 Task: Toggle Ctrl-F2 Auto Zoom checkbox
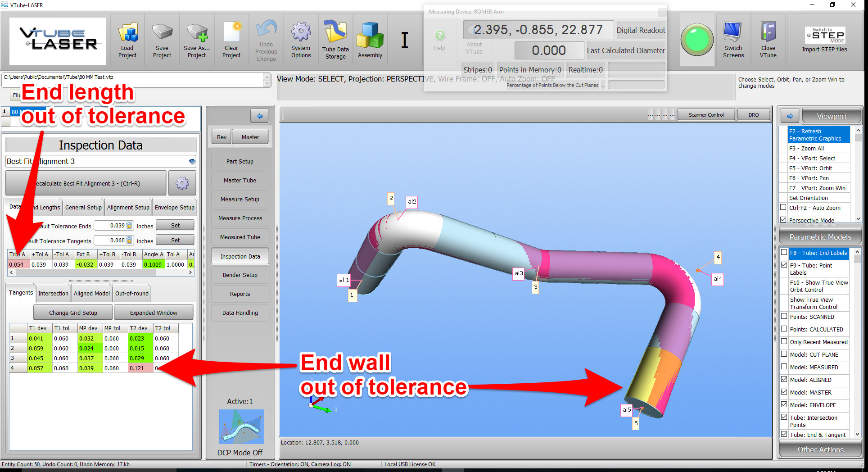coord(783,208)
